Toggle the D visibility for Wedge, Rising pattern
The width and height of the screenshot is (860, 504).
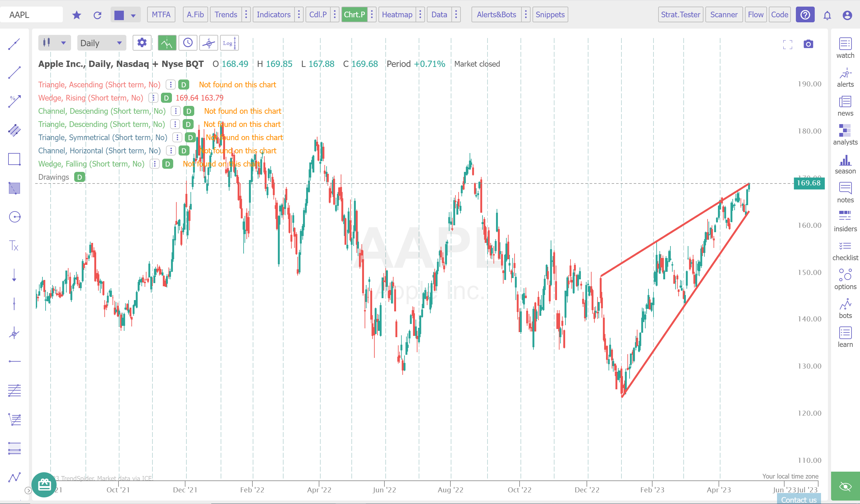(x=166, y=98)
